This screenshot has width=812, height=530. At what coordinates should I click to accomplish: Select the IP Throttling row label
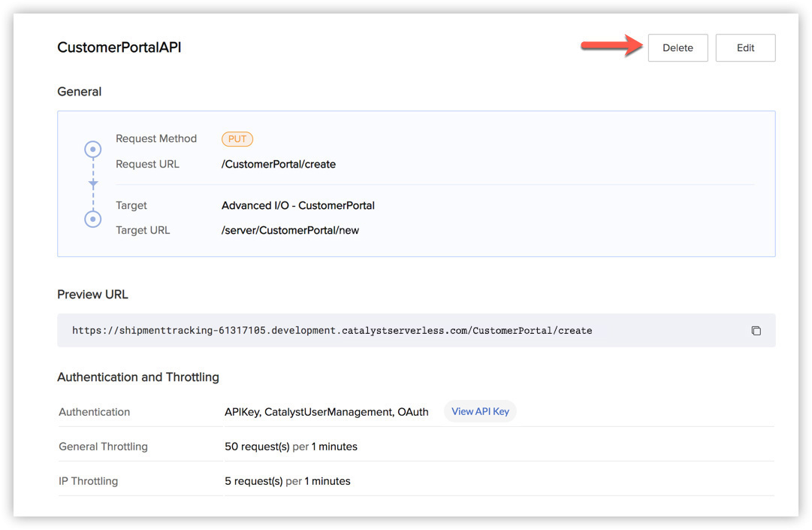point(89,481)
